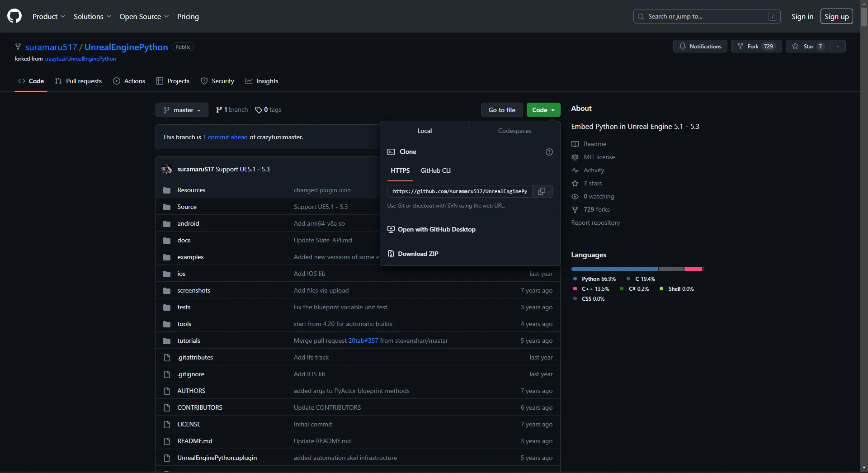The width and height of the screenshot is (868, 473).
Task: Click the Notifications bell button
Action: coord(700,46)
